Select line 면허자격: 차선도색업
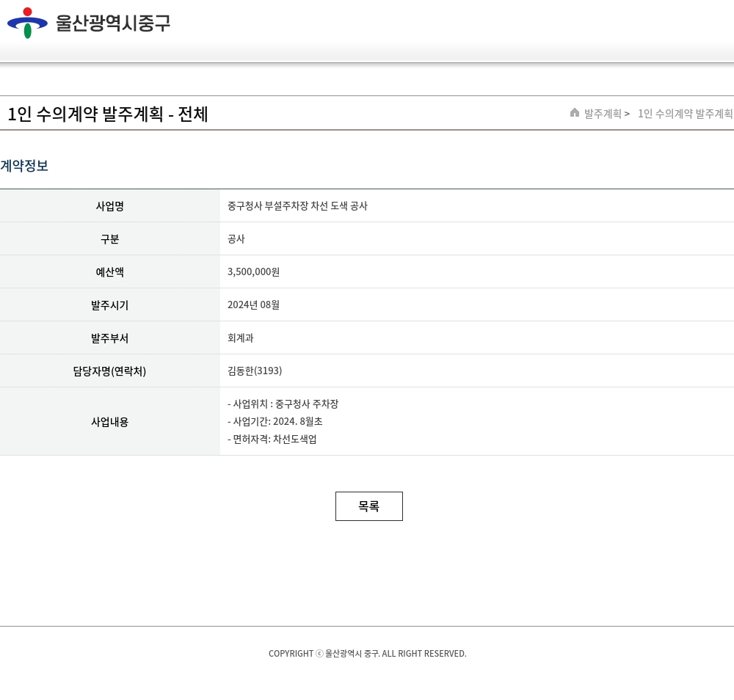734x700 pixels. 272,439
